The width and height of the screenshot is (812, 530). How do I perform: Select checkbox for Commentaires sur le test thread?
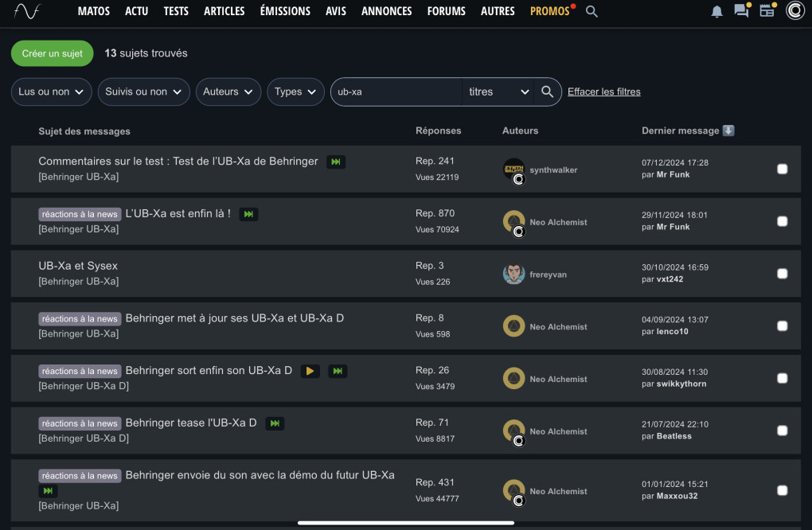pyautogui.click(x=782, y=170)
